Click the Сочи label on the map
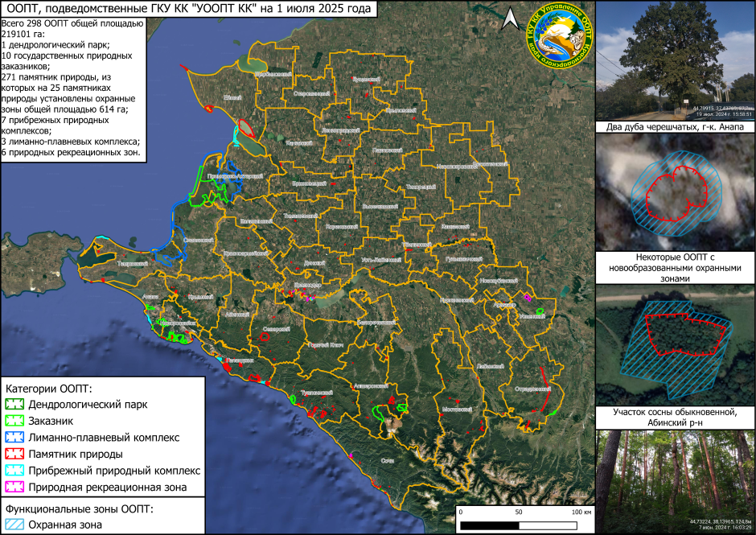Screen dimensions: 756x535 [x=388, y=459]
